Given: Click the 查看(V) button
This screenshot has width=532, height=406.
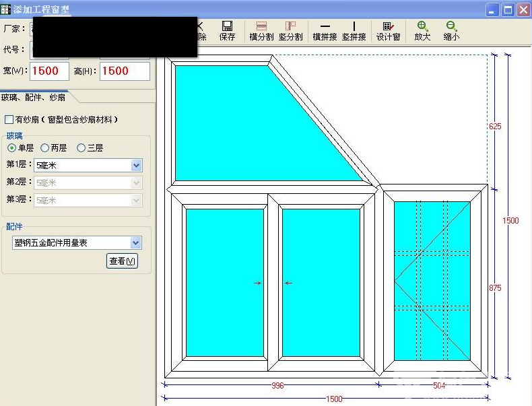Looking at the screenshot, I should click(x=122, y=261).
